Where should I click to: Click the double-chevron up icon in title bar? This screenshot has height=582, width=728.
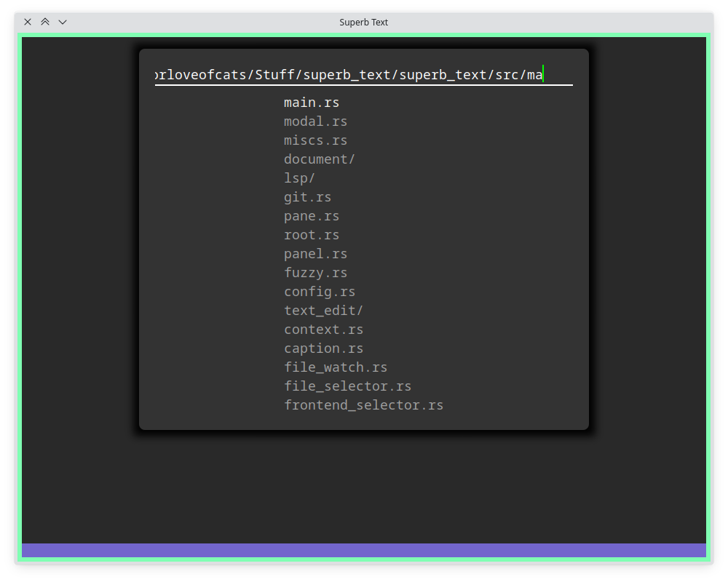pos(45,22)
